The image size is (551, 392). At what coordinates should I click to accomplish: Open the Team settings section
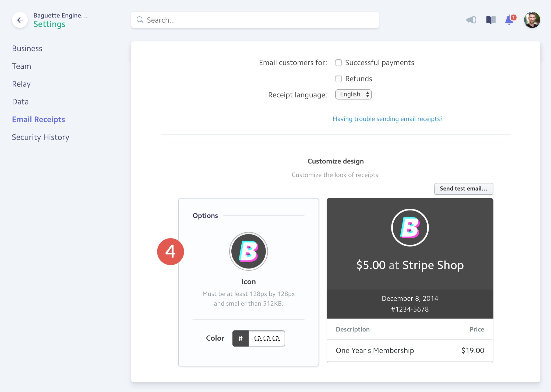point(22,66)
